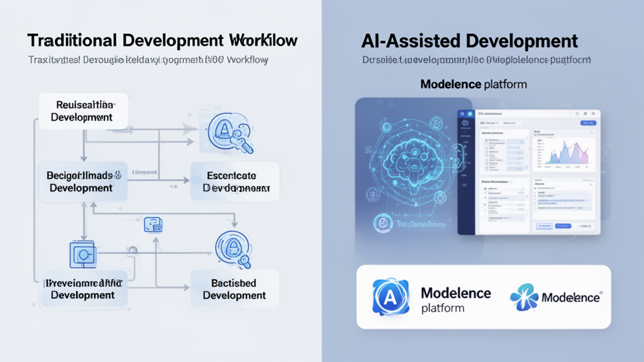Click the blue square "A" Modelence logo
This screenshot has height=362, width=644.
(x=391, y=297)
